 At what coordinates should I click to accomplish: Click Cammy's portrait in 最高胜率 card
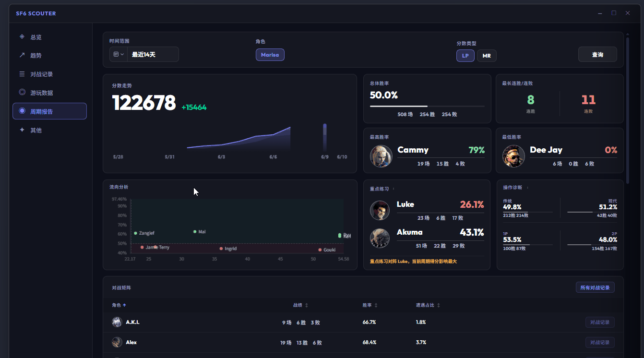click(381, 156)
